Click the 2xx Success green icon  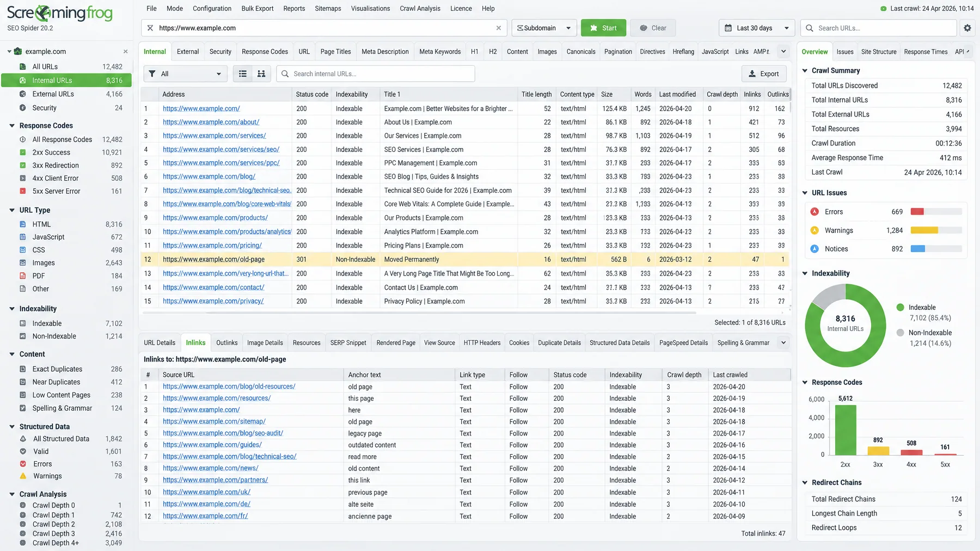23,152
